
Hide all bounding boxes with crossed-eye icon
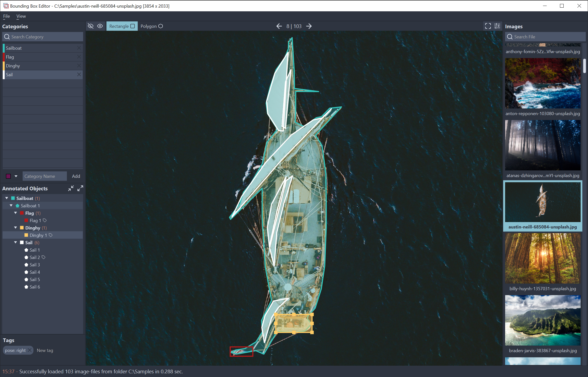point(90,26)
